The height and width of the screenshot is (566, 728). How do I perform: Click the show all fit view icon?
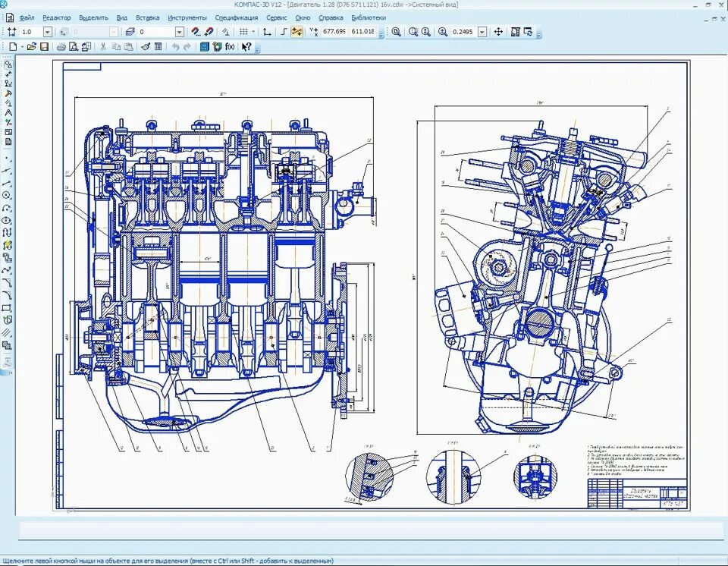[x=516, y=32]
